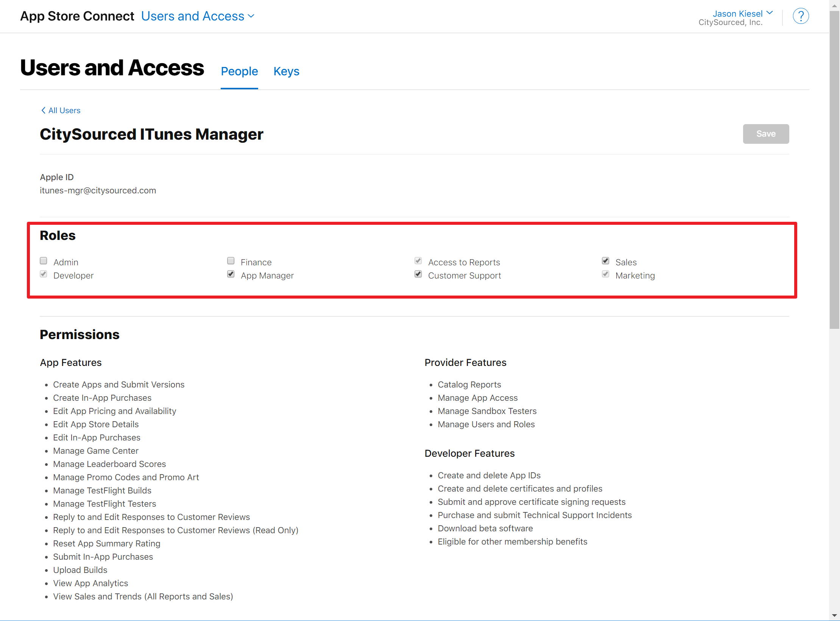Click the Save button
The width and height of the screenshot is (840, 621).
point(766,134)
